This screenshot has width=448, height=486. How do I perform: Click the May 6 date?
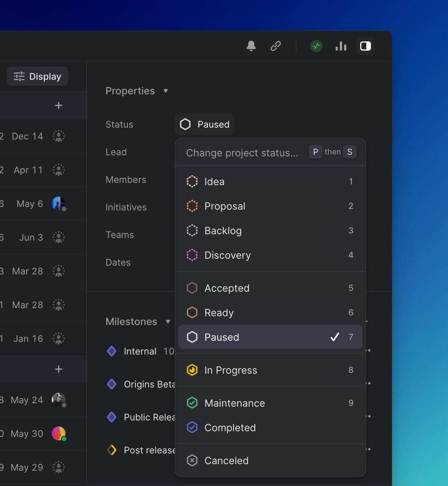(30, 204)
